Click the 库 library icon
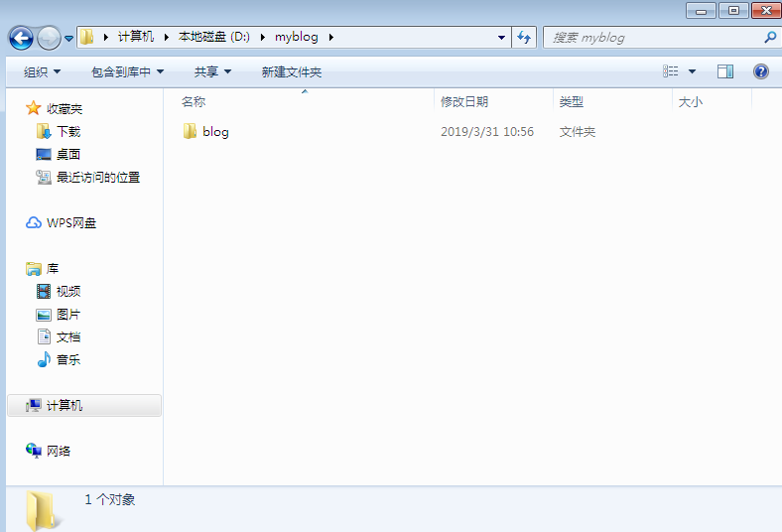 [x=34, y=269]
